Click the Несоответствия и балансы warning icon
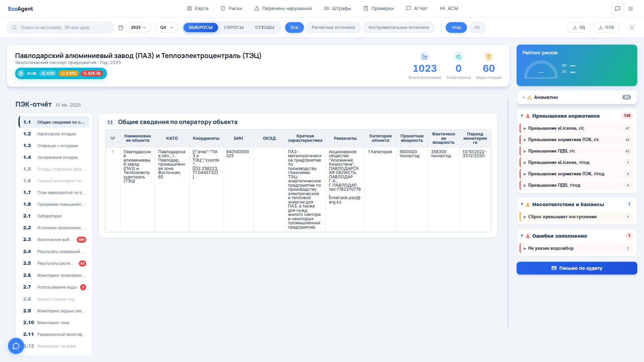 click(528, 204)
